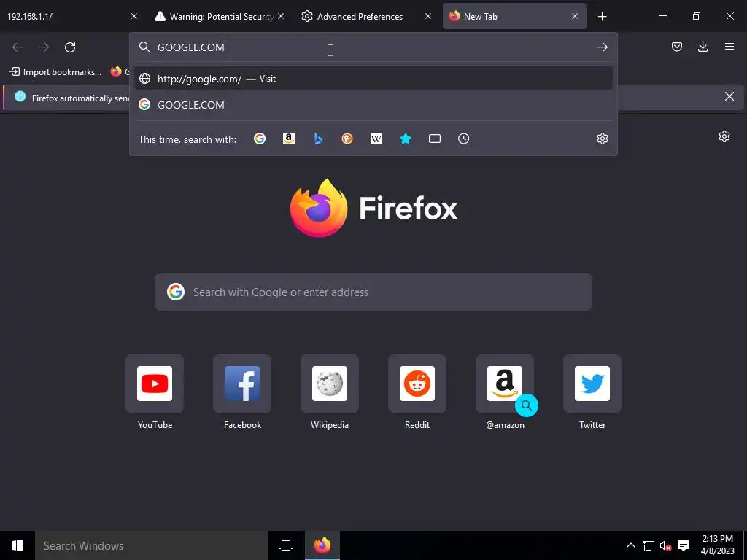Screen dimensions: 747x560
Task: Open the Action Center notifications icon
Action: click(x=684, y=545)
